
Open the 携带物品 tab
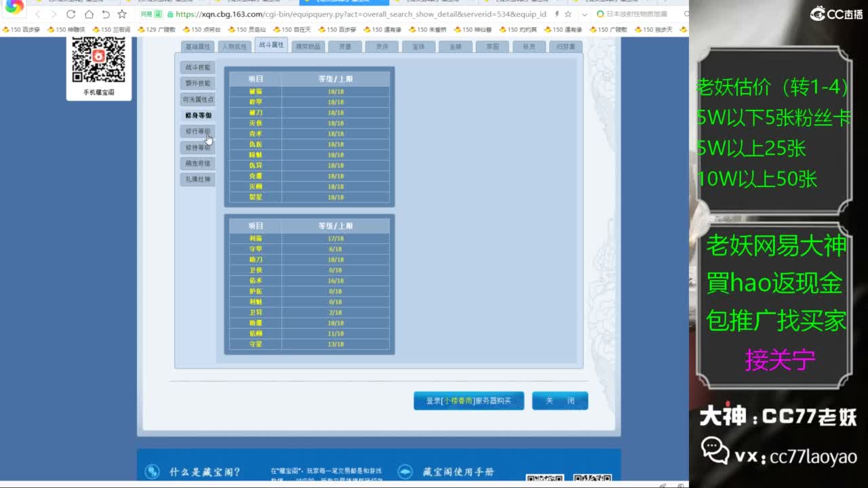coord(308,47)
